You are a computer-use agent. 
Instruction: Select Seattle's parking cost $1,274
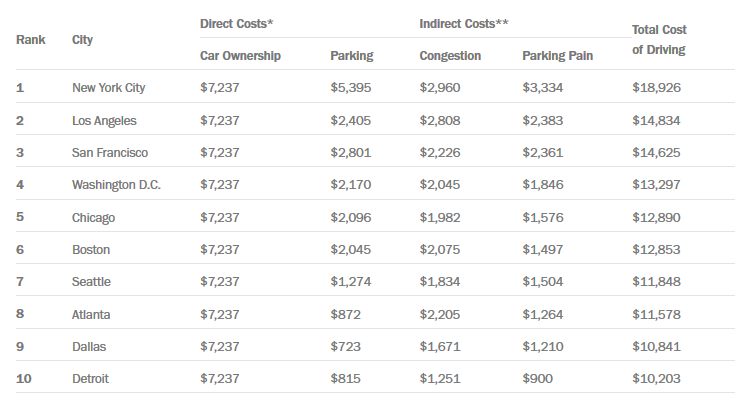350,282
